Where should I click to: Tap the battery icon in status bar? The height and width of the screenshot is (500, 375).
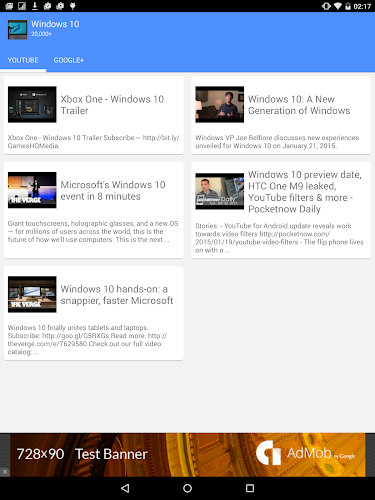pos(348,6)
